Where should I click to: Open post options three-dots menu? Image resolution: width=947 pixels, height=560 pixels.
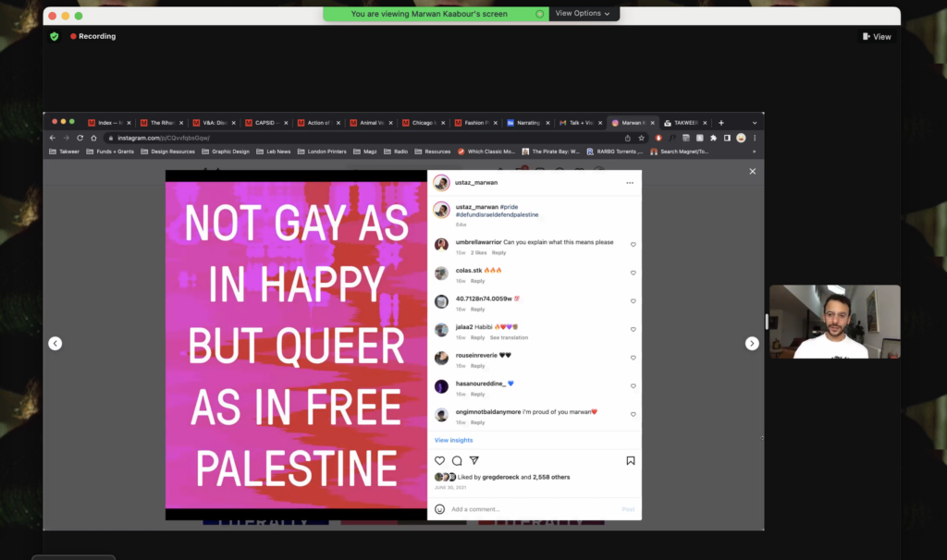(x=630, y=183)
